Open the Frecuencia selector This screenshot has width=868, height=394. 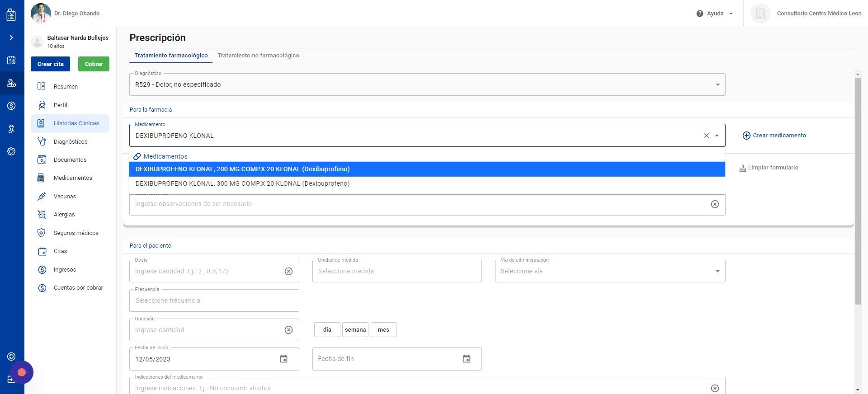coord(214,300)
